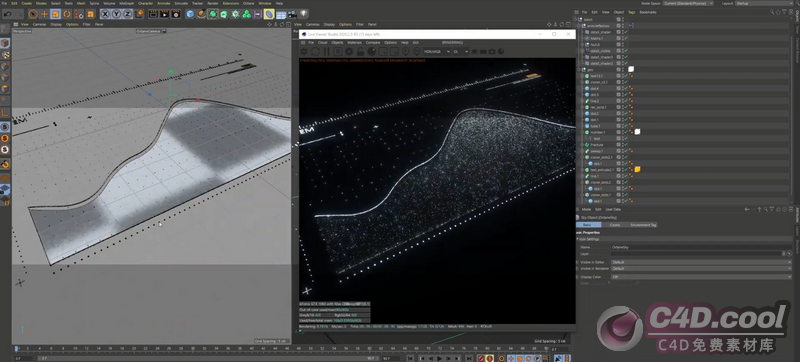Toggle coordinate system World/Object icon
The width and height of the screenshot is (800, 362).
point(140,14)
